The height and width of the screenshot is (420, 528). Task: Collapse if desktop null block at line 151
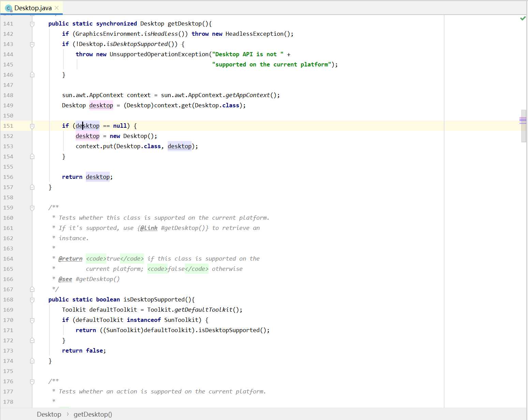32,126
